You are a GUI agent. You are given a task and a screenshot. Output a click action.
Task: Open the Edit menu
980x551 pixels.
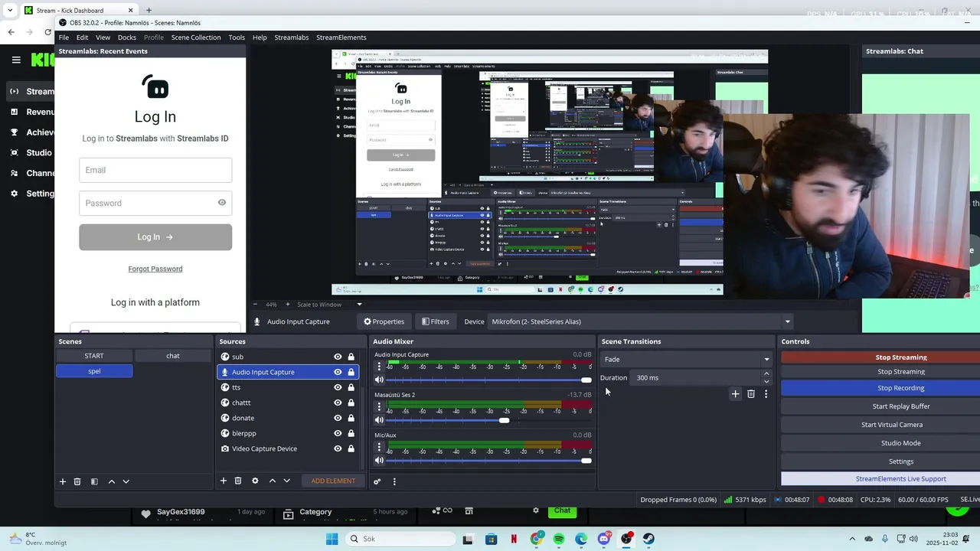click(x=82, y=37)
